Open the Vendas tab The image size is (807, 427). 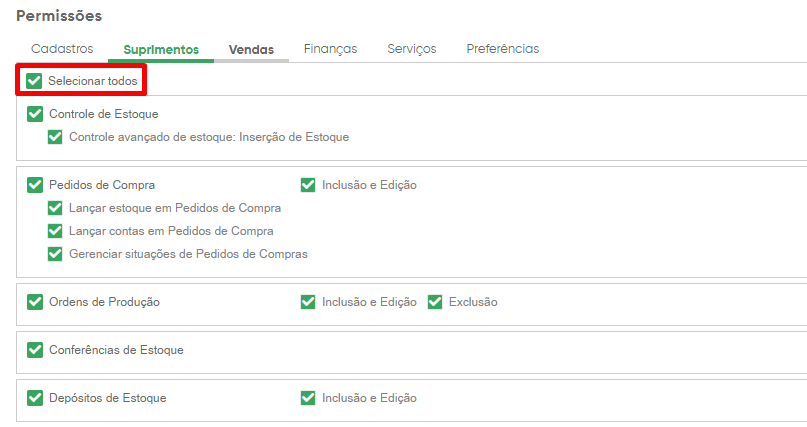pyautogui.click(x=251, y=49)
